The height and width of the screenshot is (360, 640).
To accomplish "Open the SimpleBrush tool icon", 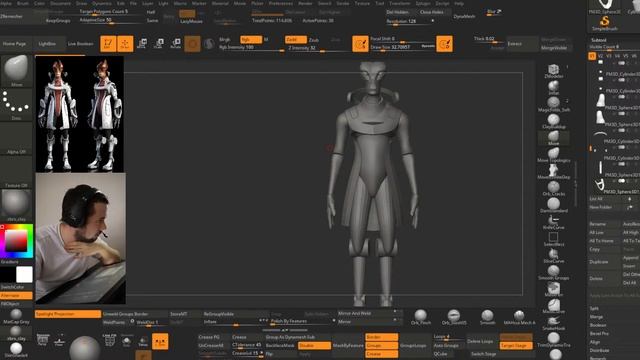I will (x=604, y=23).
